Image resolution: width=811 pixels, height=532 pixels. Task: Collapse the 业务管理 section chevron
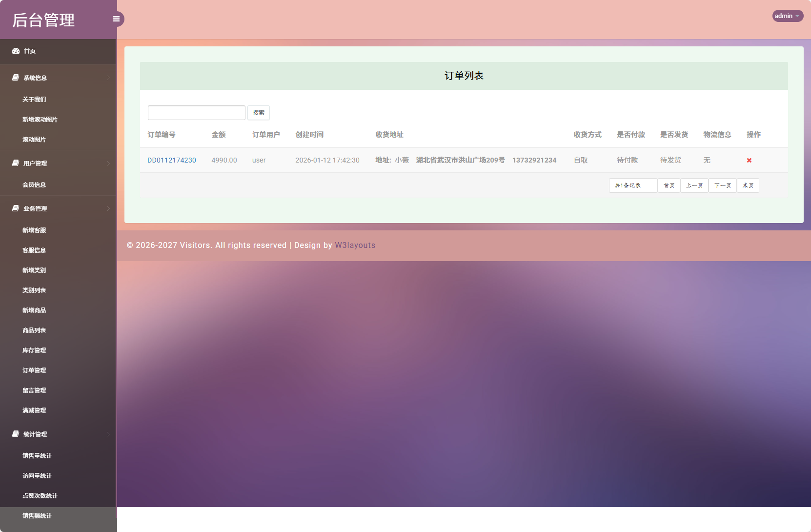coord(108,208)
